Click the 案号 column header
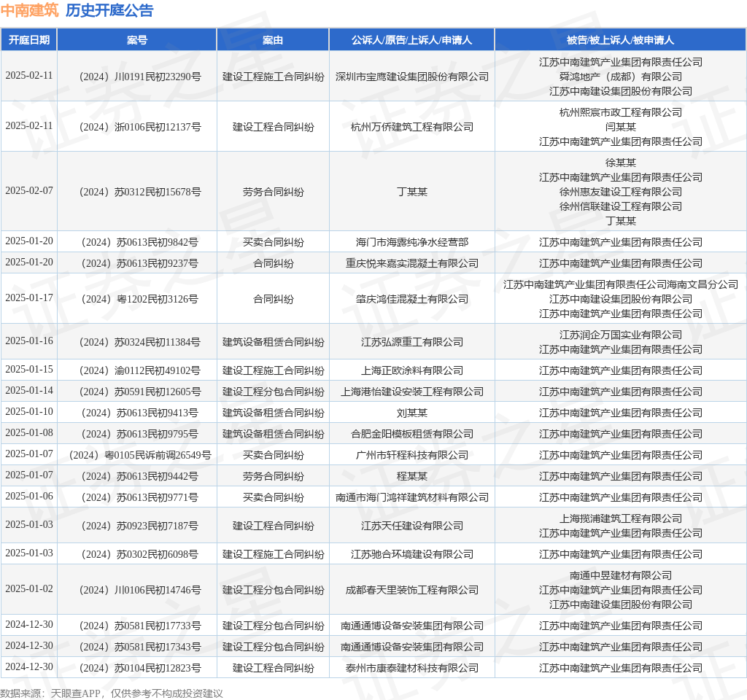This screenshot has width=747, height=700. point(137,40)
